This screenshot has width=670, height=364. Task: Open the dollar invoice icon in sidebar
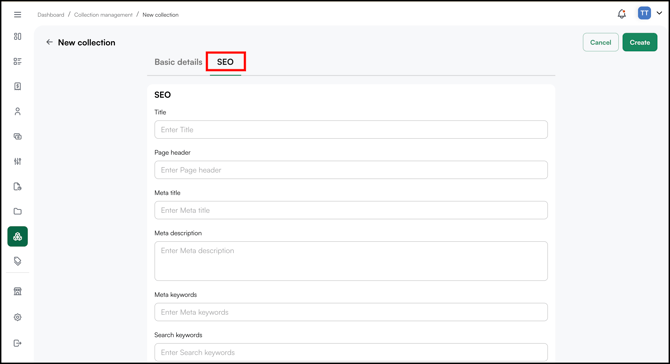point(18,86)
